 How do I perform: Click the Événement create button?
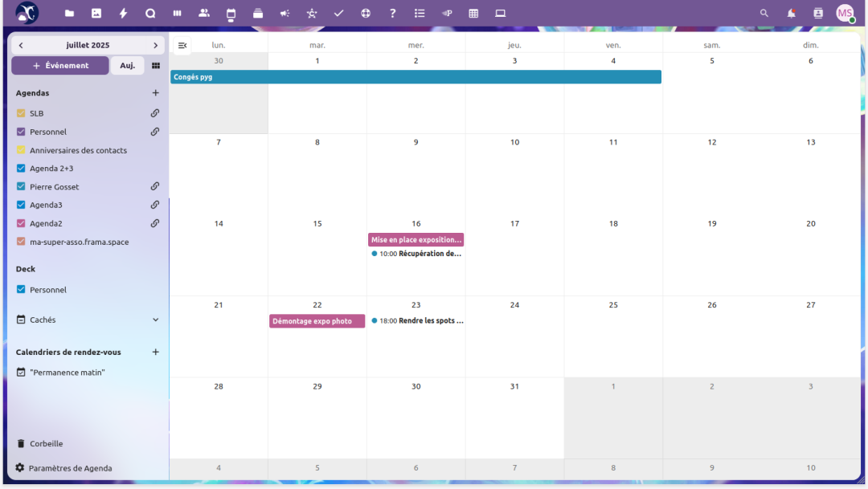(60, 66)
